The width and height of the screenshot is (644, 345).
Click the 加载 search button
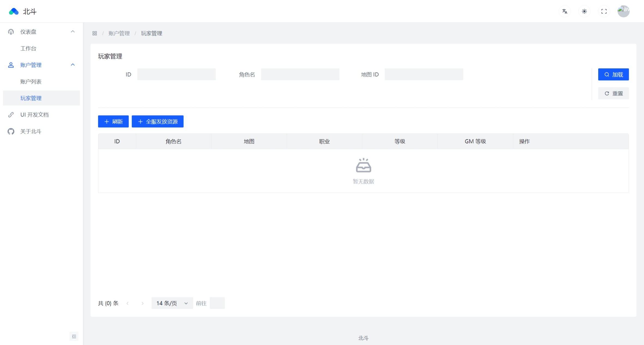(x=613, y=75)
